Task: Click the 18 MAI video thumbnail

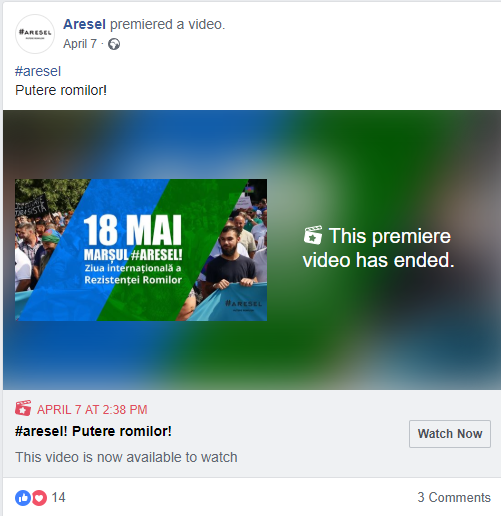Action: point(141,250)
